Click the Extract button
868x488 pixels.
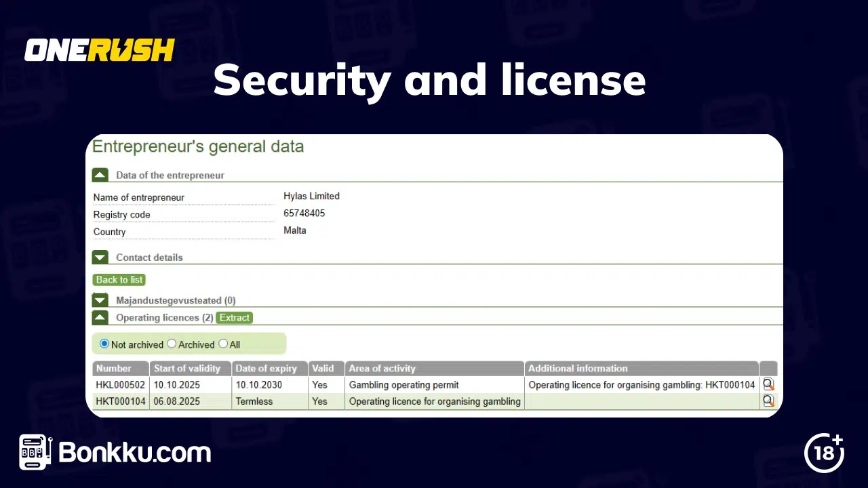coord(234,317)
